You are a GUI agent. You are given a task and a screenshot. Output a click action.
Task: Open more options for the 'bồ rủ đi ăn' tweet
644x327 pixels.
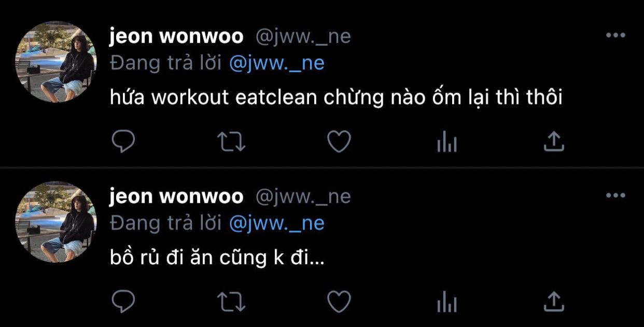[615, 195]
